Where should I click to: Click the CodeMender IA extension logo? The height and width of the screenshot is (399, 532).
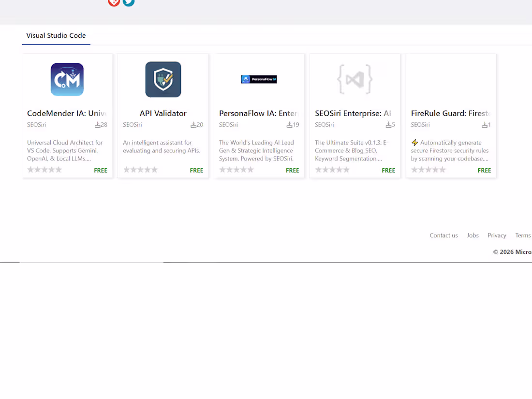click(67, 79)
